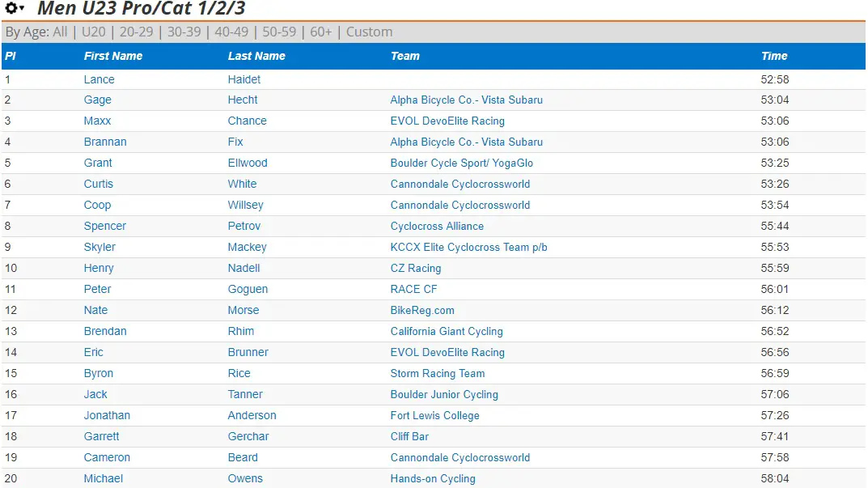Viewport: 868px width, 488px height.
Task: Open rider first name Byron
Action: pos(99,374)
